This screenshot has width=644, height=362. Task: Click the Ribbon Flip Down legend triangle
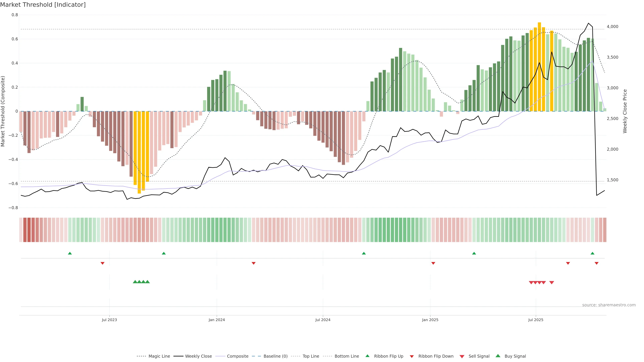pyautogui.click(x=412, y=356)
